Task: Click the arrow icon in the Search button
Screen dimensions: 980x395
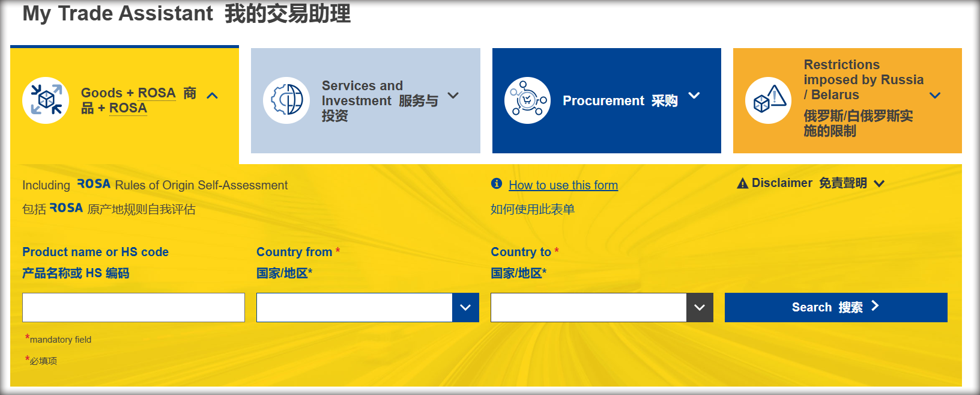Action: tap(875, 306)
